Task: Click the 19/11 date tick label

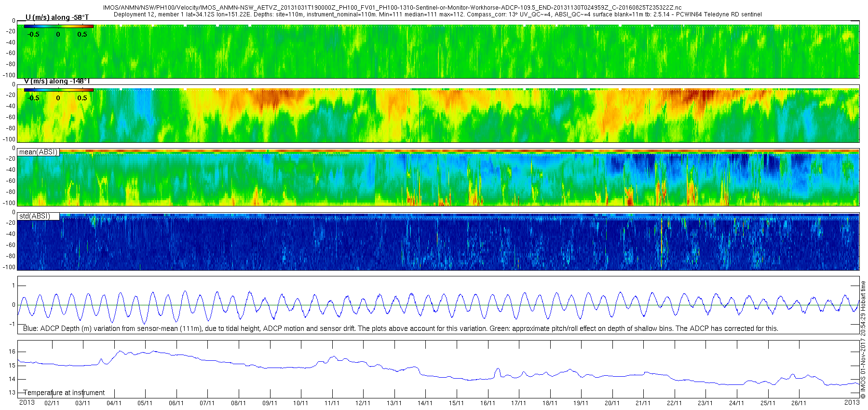Action: (581, 403)
